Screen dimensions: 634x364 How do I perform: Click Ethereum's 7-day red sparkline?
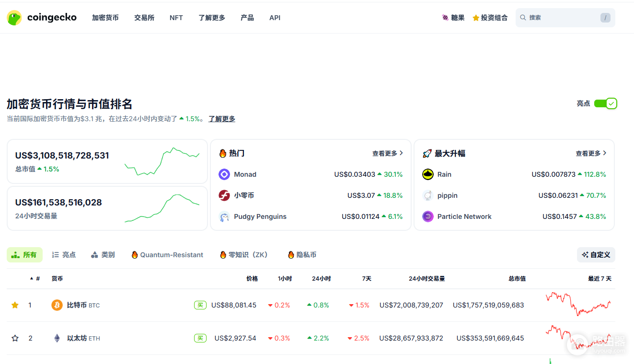[578, 337]
